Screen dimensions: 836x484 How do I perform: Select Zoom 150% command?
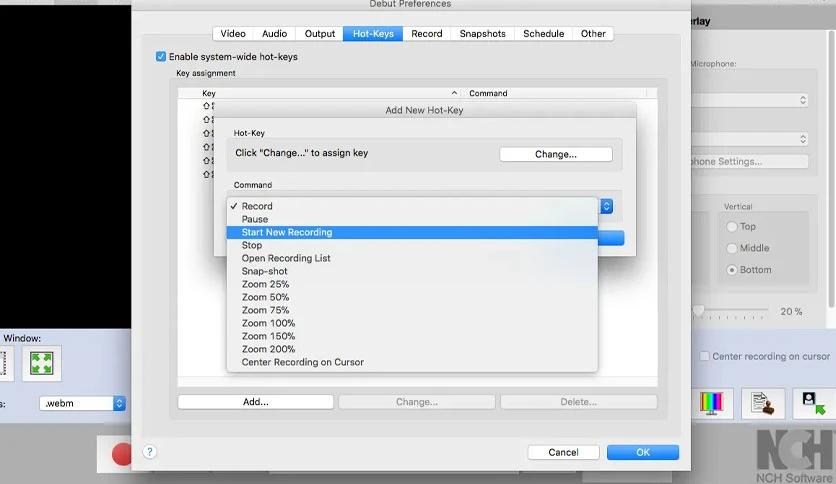pyautogui.click(x=412, y=336)
